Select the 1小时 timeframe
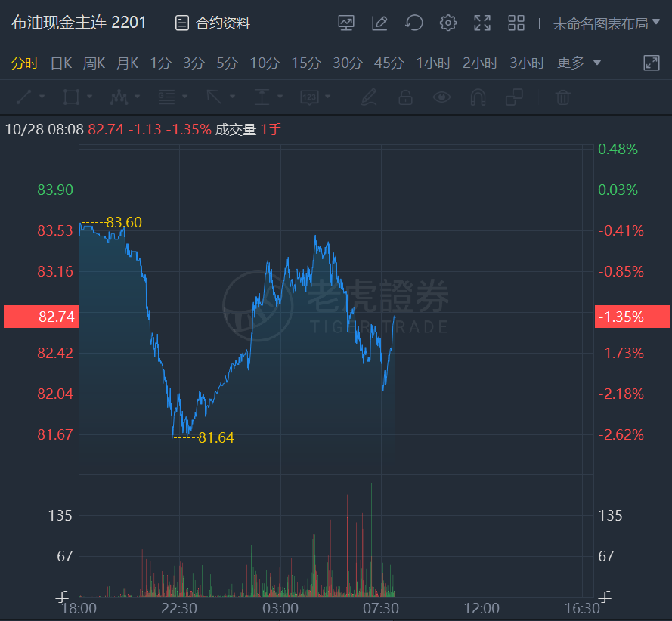 click(434, 63)
